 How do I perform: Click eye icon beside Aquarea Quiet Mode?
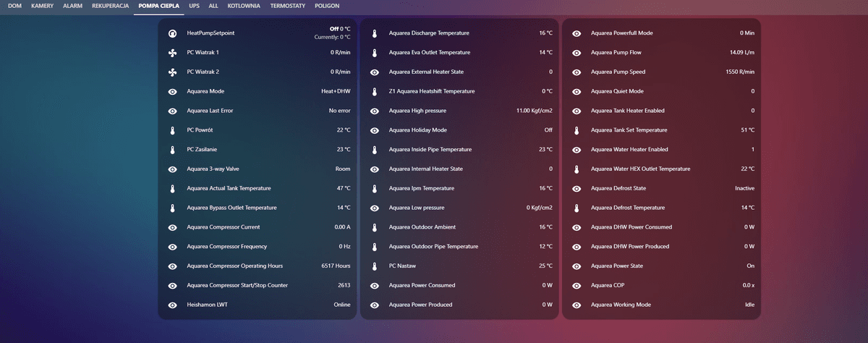pyautogui.click(x=576, y=92)
